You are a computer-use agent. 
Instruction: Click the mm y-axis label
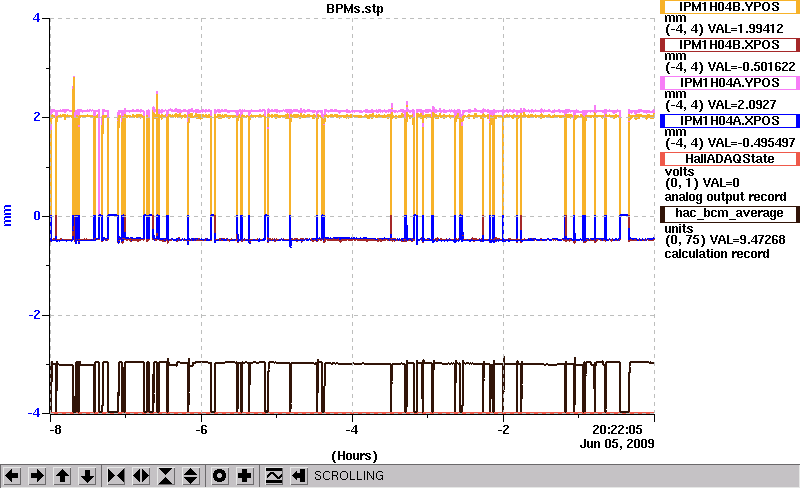coord(7,215)
